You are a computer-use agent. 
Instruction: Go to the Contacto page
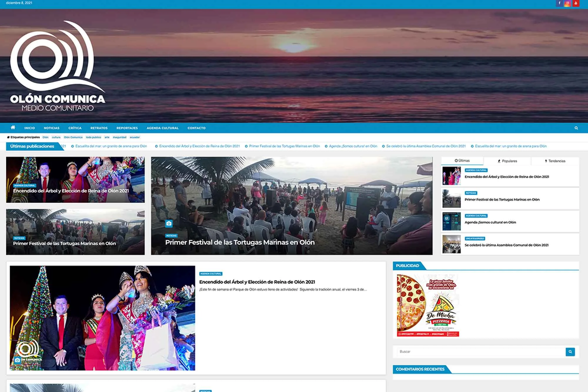tap(196, 128)
